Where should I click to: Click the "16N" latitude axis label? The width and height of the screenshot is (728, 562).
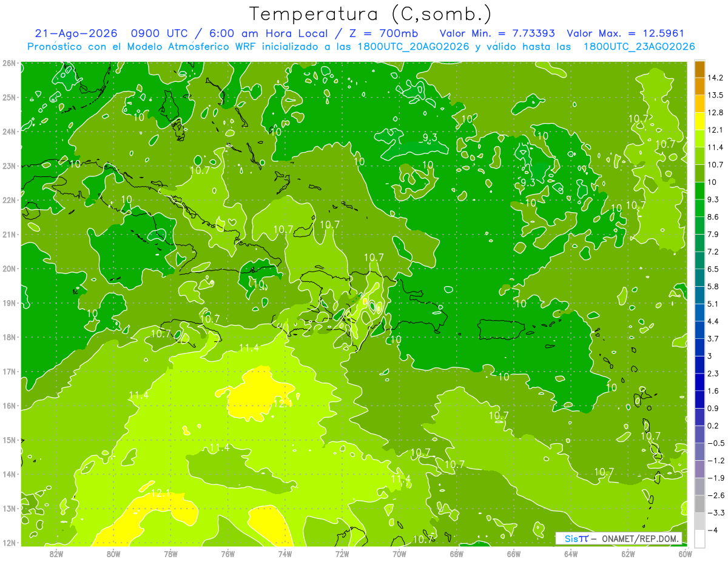point(9,406)
